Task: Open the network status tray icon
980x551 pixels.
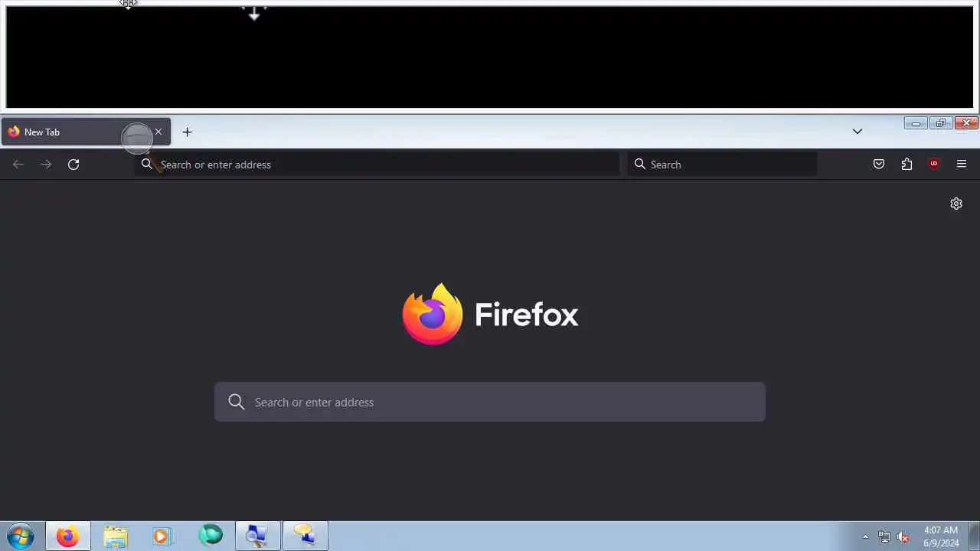Action: point(884,536)
